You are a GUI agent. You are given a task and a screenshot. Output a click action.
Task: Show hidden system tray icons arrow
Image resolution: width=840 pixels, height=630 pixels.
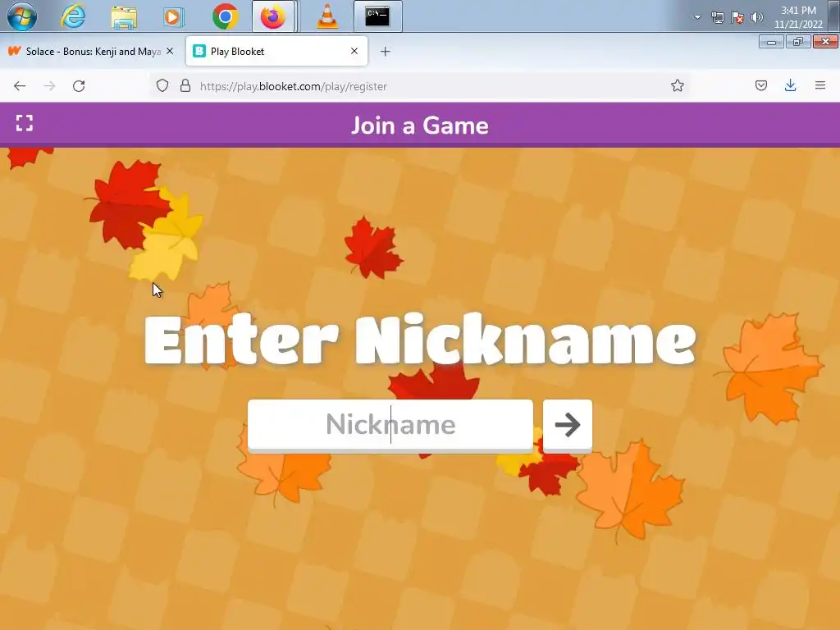[697, 17]
